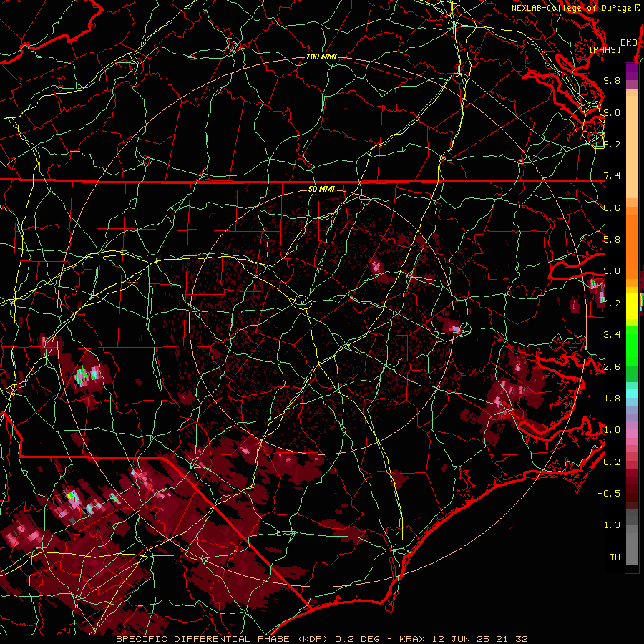Click the NEXLAB-College of DuPage credit text
Image resolution: width=644 pixels, height=644 pixels.
coord(575,8)
